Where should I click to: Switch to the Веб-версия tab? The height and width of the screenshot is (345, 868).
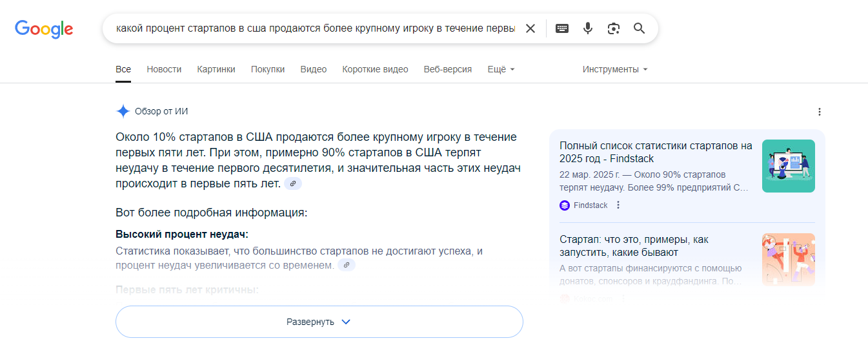[x=448, y=69]
